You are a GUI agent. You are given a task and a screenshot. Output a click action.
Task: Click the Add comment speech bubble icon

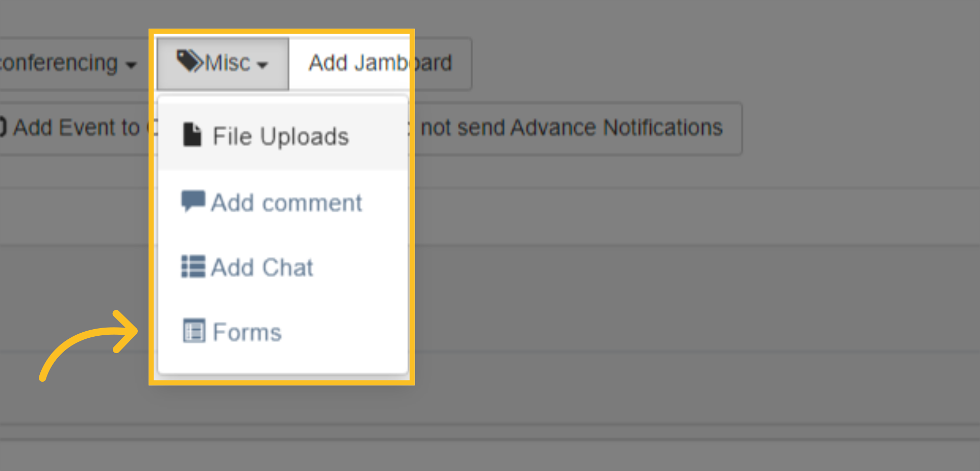[193, 201]
